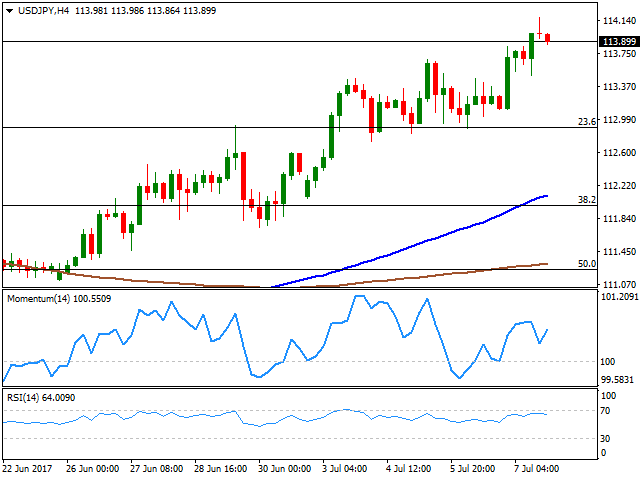Click the RSI 30 level label

pyautogui.click(x=605, y=438)
